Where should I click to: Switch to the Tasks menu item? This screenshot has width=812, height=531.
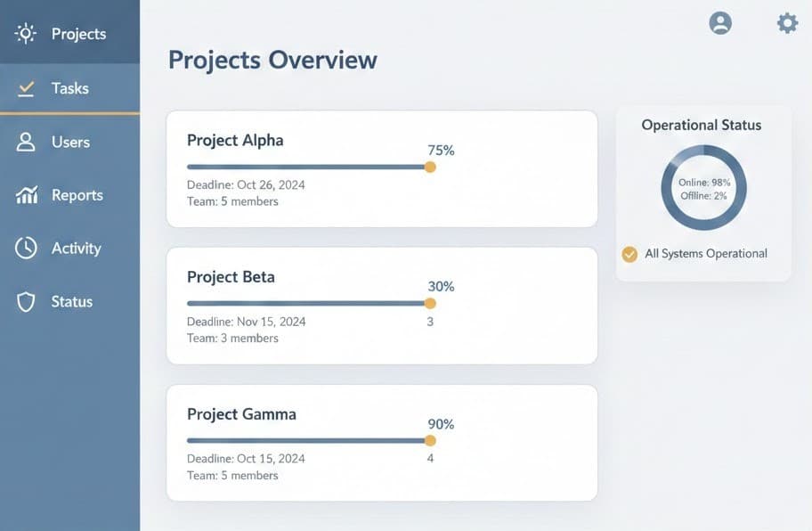coord(70,88)
